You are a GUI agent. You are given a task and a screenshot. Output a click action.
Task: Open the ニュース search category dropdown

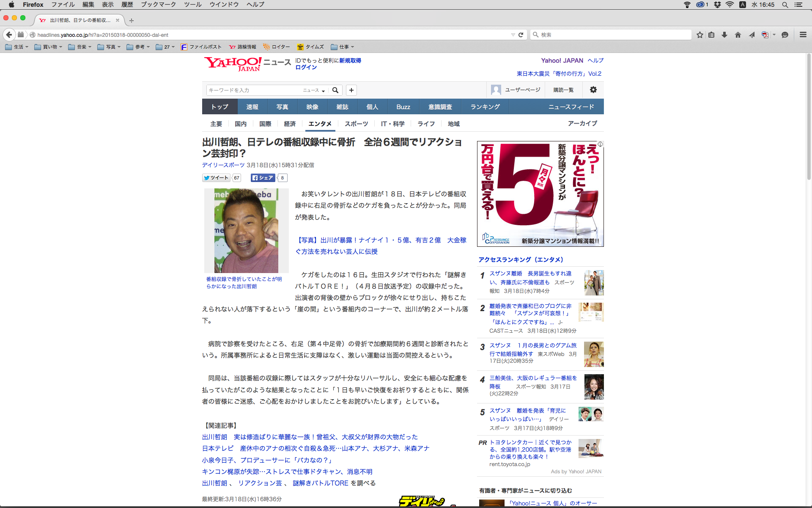[314, 91]
